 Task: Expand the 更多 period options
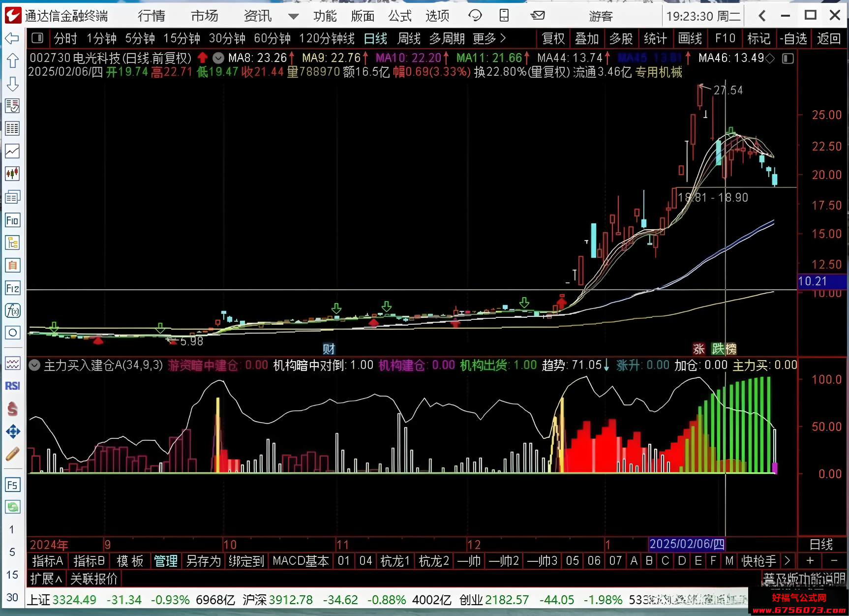tap(489, 38)
